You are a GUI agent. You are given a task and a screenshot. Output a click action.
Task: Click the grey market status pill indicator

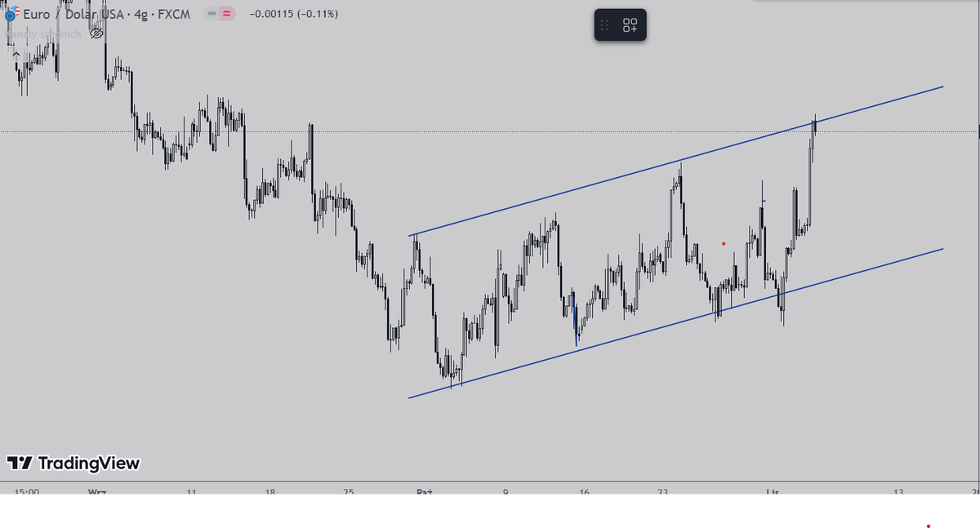point(212,14)
